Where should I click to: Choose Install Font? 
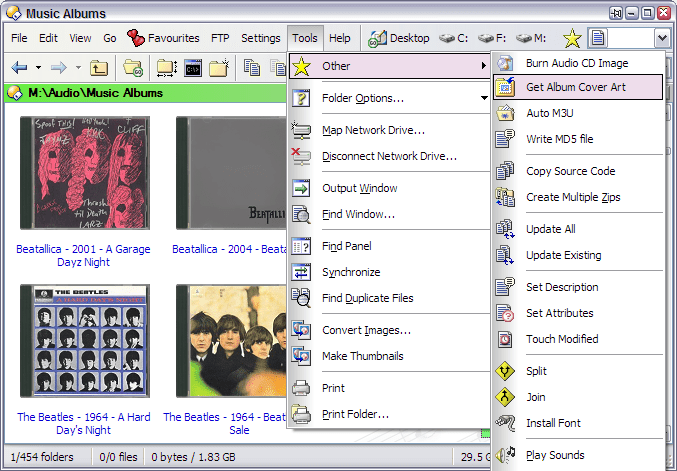[x=578, y=423]
